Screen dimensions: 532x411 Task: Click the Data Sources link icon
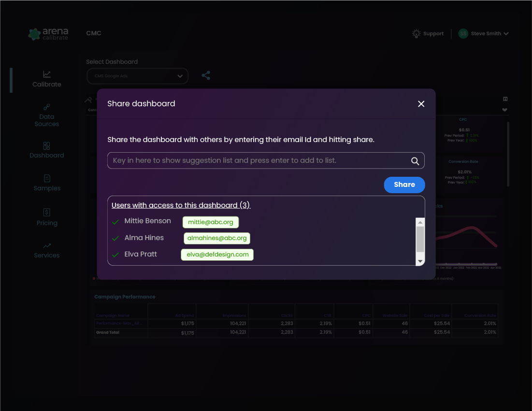47,107
